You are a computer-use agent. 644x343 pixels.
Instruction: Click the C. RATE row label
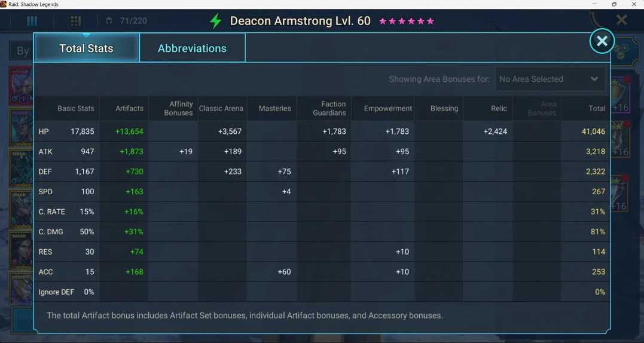(x=52, y=212)
